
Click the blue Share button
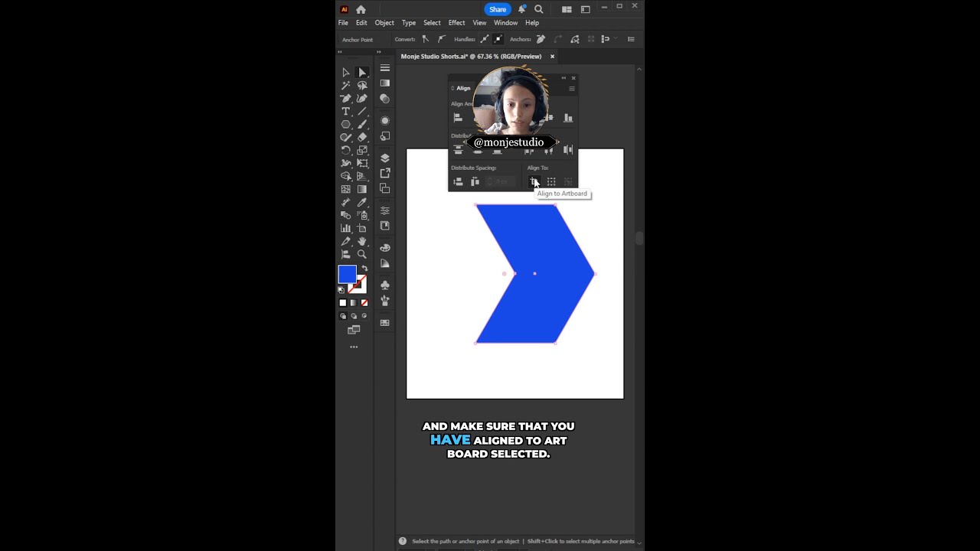click(x=498, y=9)
